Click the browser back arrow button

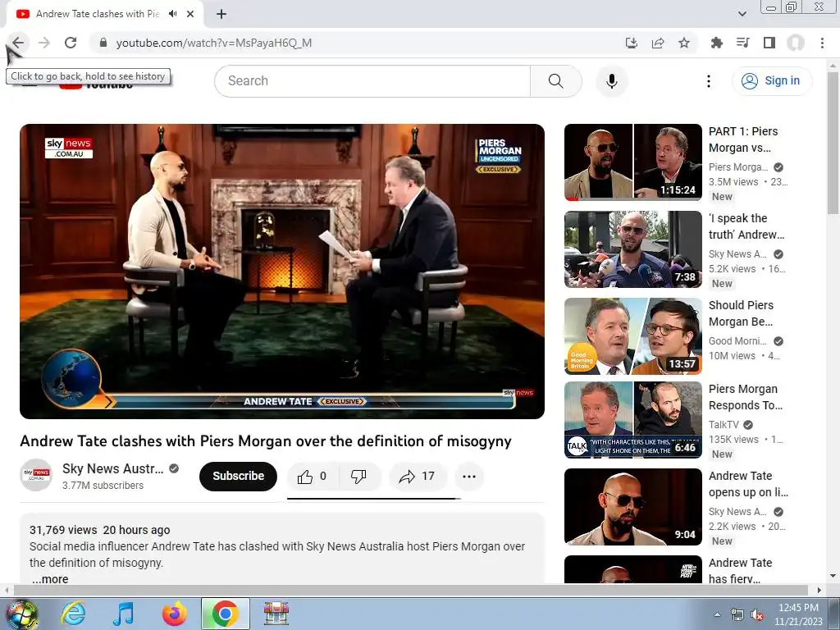click(18, 43)
